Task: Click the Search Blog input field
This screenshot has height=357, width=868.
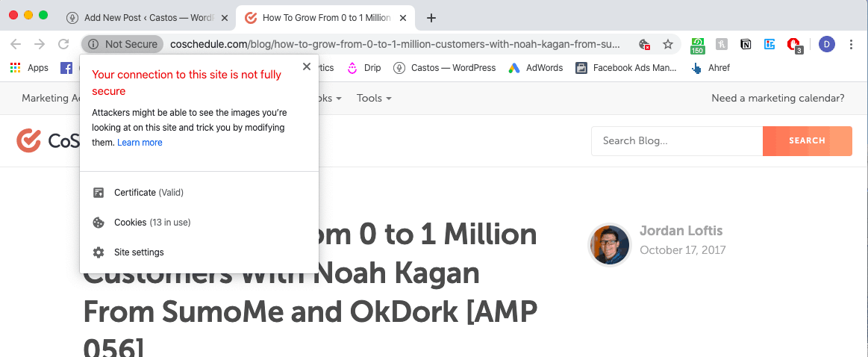Action: tap(676, 140)
